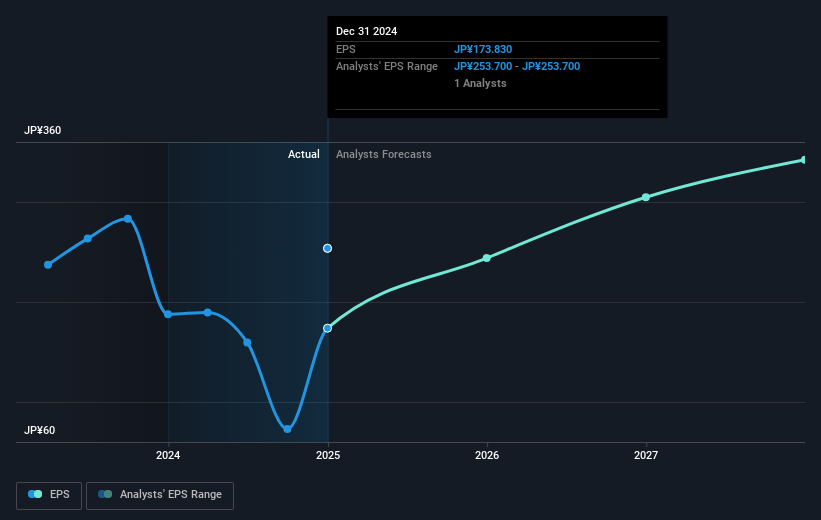The height and width of the screenshot is (520, 821).
Task: Select the forecast point at 2027
Action: click(x=646, y=197)
